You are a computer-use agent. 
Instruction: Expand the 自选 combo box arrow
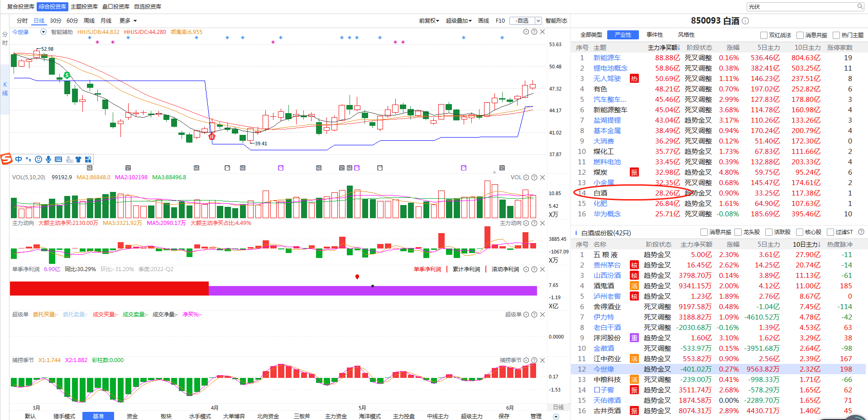538,21
